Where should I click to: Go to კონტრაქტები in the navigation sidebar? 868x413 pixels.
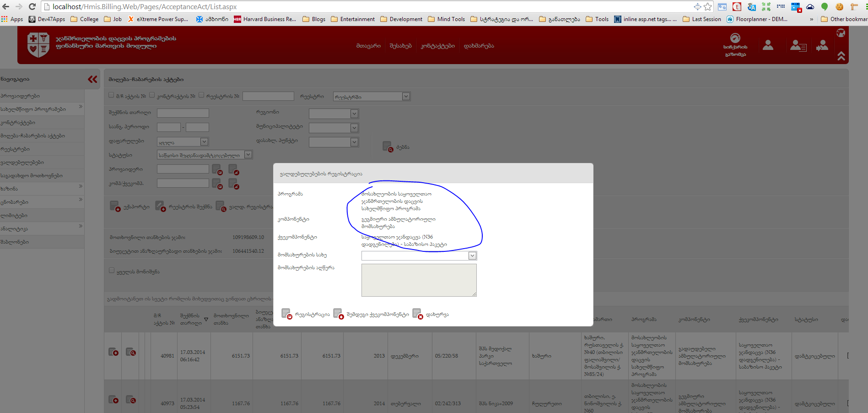point(18,123)
